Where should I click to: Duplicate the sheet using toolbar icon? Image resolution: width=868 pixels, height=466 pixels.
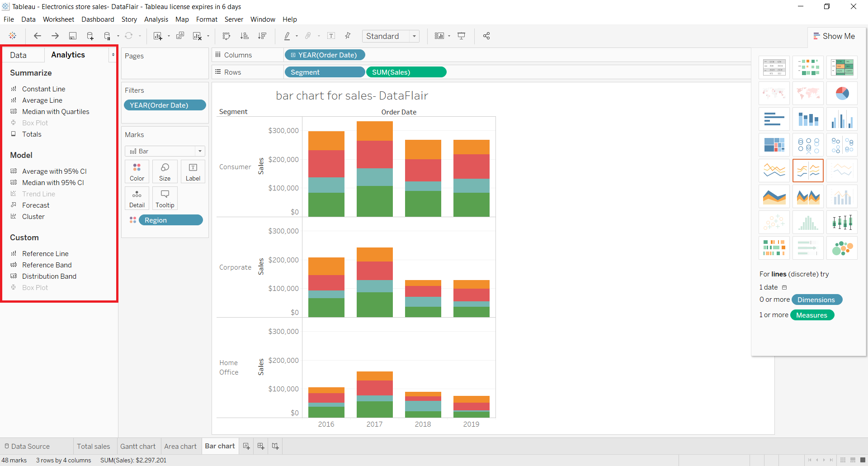180,36
